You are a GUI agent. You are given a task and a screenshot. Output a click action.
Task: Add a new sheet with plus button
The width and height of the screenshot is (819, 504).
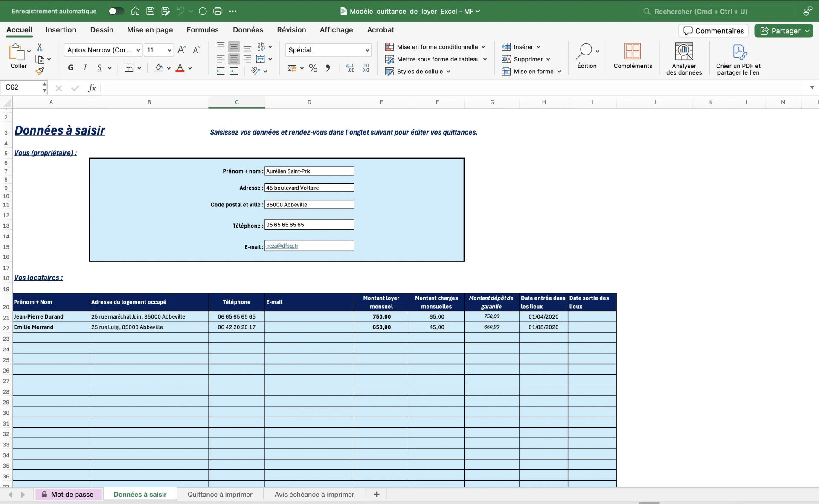(376, 494)
